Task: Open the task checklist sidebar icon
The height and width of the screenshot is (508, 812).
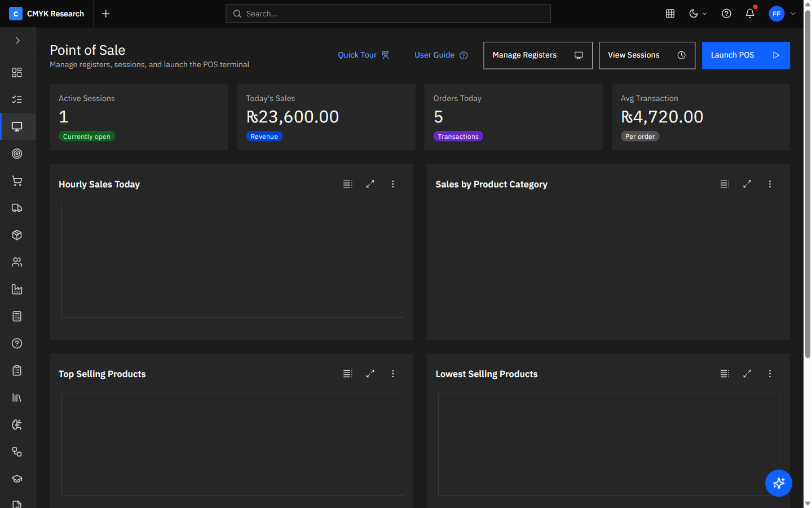Action: tap(17, 99)
